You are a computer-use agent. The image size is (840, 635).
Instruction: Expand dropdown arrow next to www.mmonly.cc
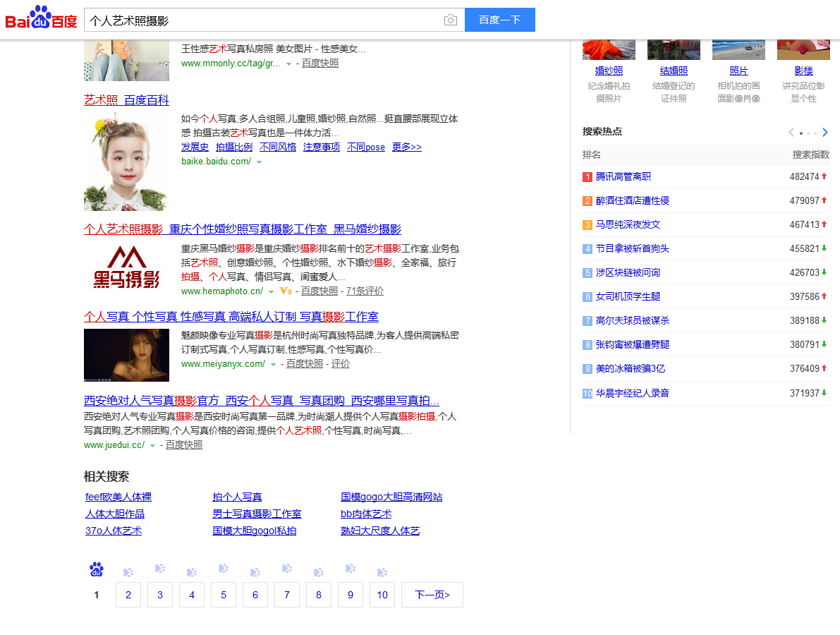point(288,64)
